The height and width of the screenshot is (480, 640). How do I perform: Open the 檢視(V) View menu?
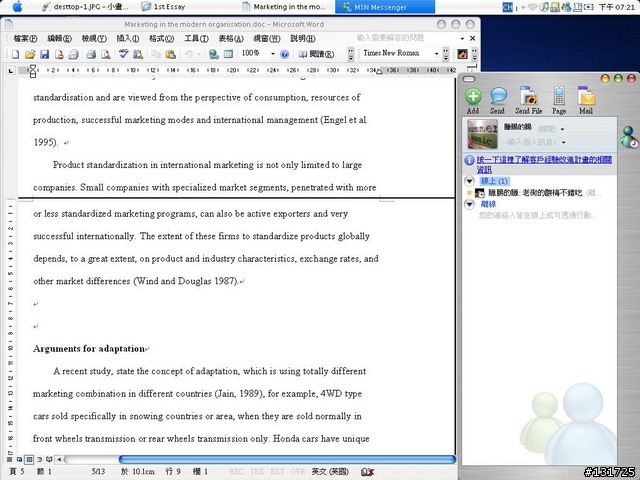pyautogui.click(x=94, y=38)
